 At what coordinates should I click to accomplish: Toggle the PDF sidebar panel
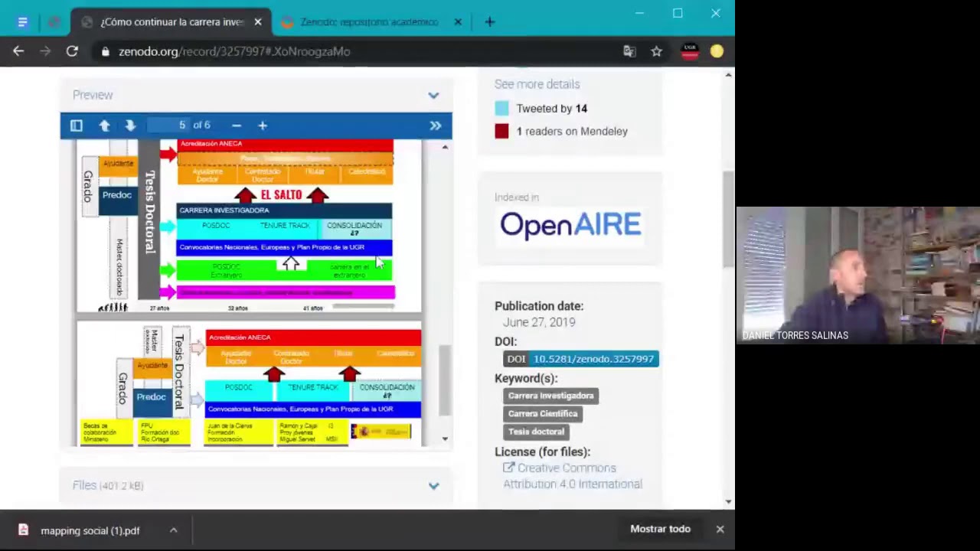click(77, 126)
